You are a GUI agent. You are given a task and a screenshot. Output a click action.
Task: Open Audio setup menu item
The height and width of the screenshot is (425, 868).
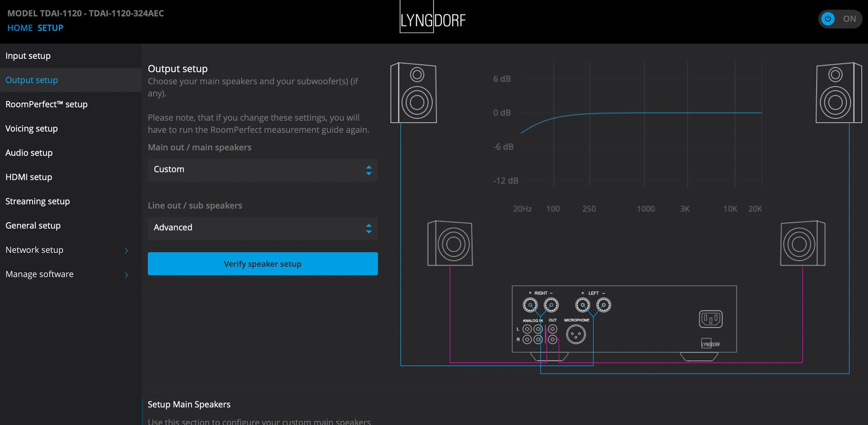click(x=71, y=153)
